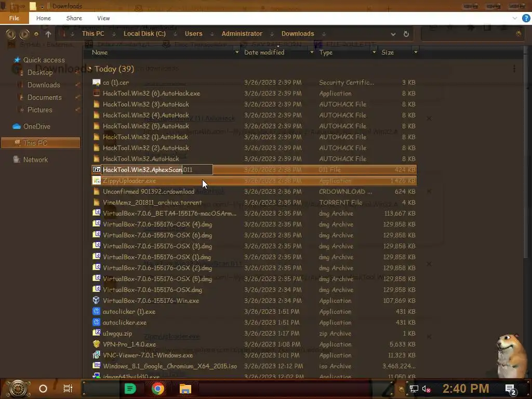Open the notification center icon

[x=510, y=390]
